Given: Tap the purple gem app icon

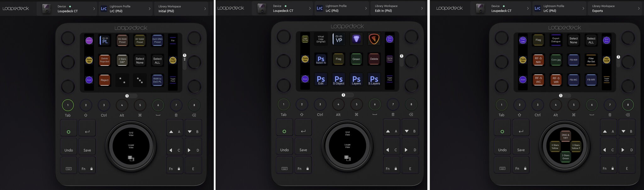Looking at the screenshot, I should coord(356,39).
